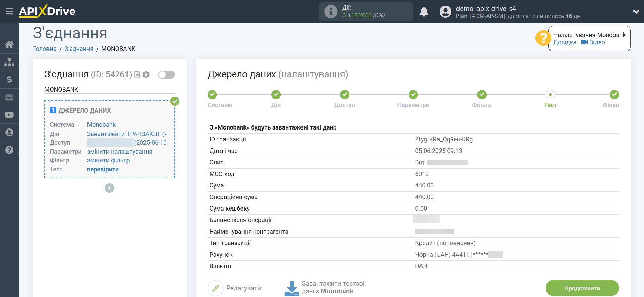Click the Редагувати pencil icon

216,288
